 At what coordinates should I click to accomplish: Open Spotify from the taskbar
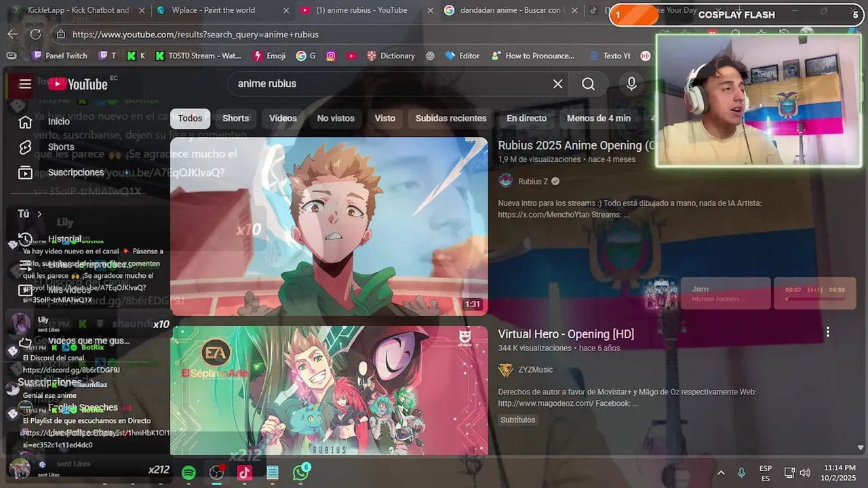189,472
